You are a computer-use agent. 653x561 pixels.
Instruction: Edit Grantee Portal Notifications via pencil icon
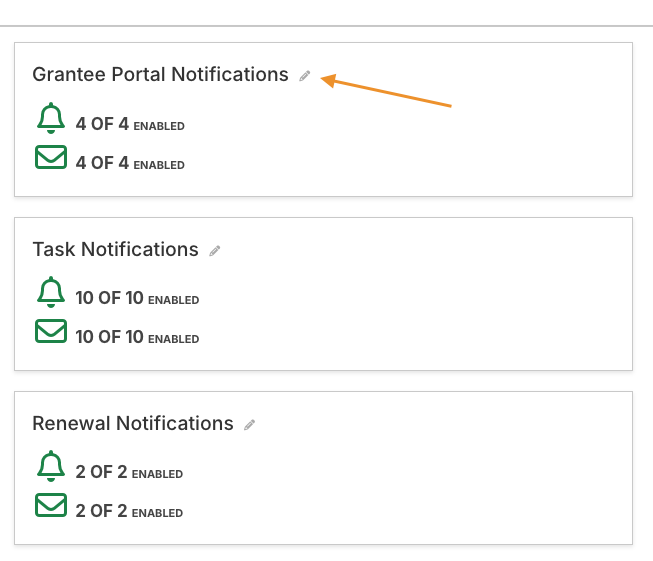pos(305,76)
